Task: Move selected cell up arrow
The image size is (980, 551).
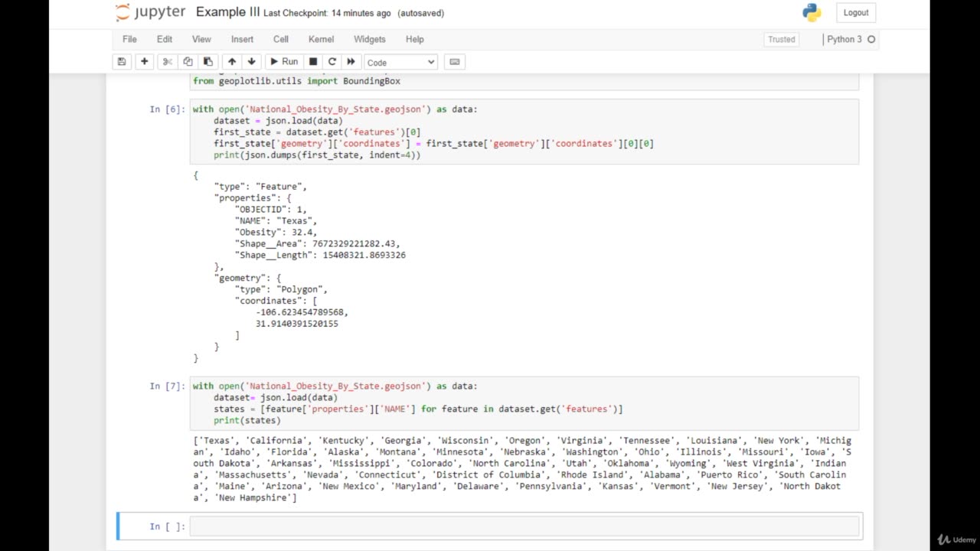Action: 231,62
